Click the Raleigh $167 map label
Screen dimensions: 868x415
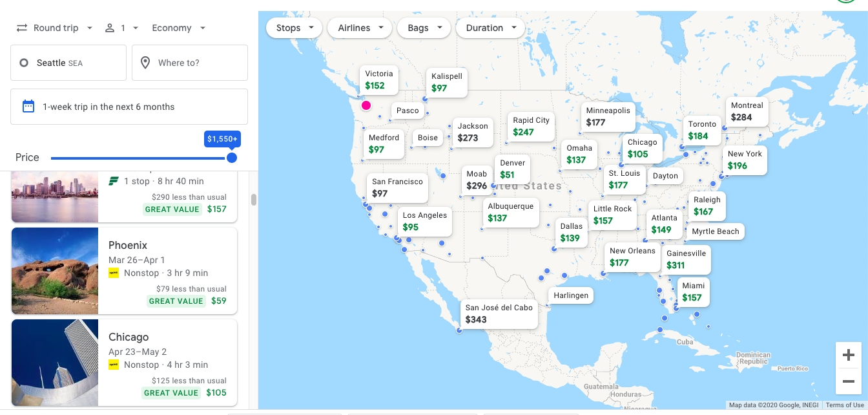pyautogui.click(x=707, y=206)
